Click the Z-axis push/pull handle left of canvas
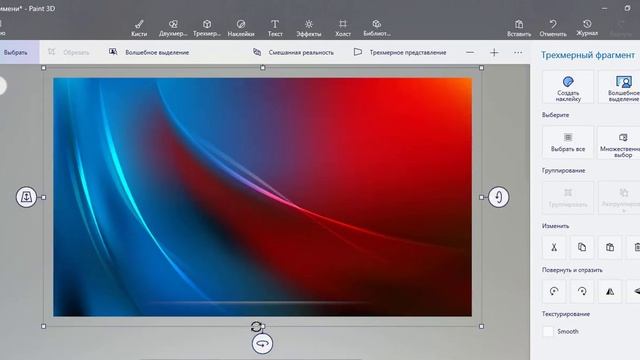 click(26, 197)
